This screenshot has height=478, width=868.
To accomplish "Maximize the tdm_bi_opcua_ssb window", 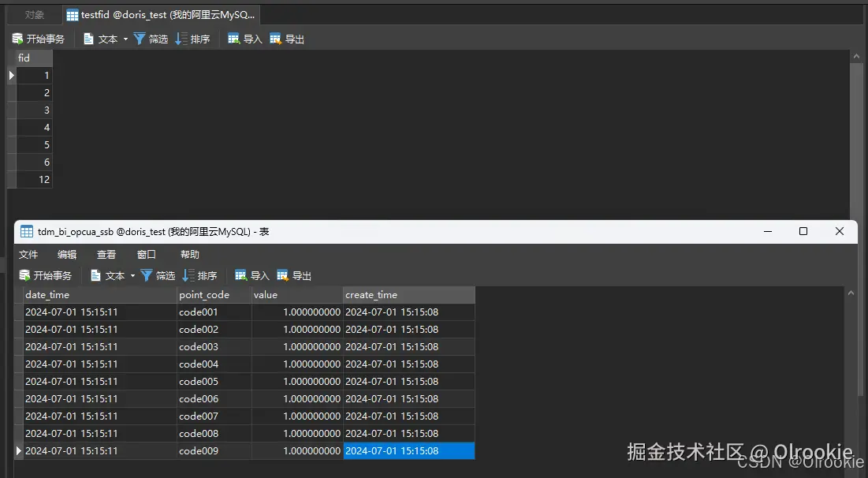I will 803,232.
